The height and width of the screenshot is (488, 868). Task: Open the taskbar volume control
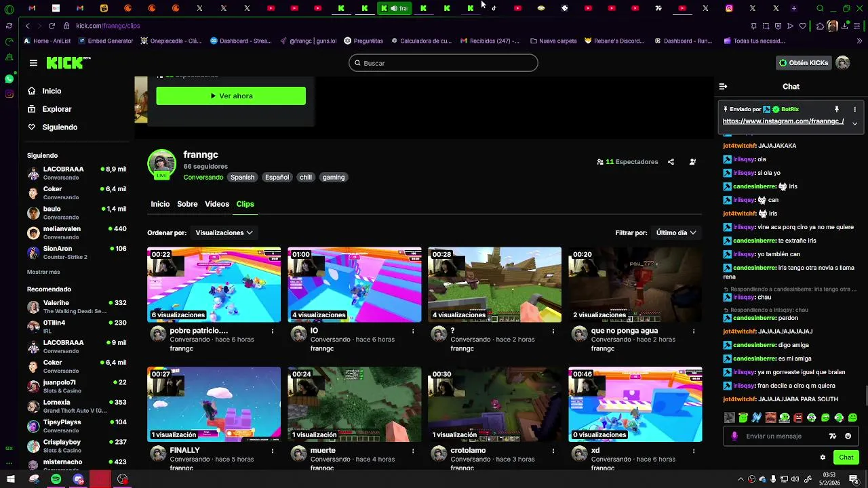pos(795,479)
